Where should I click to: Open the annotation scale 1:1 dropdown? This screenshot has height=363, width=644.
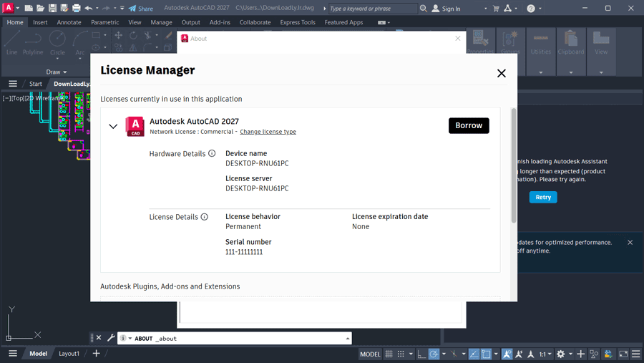coord(545,354)
